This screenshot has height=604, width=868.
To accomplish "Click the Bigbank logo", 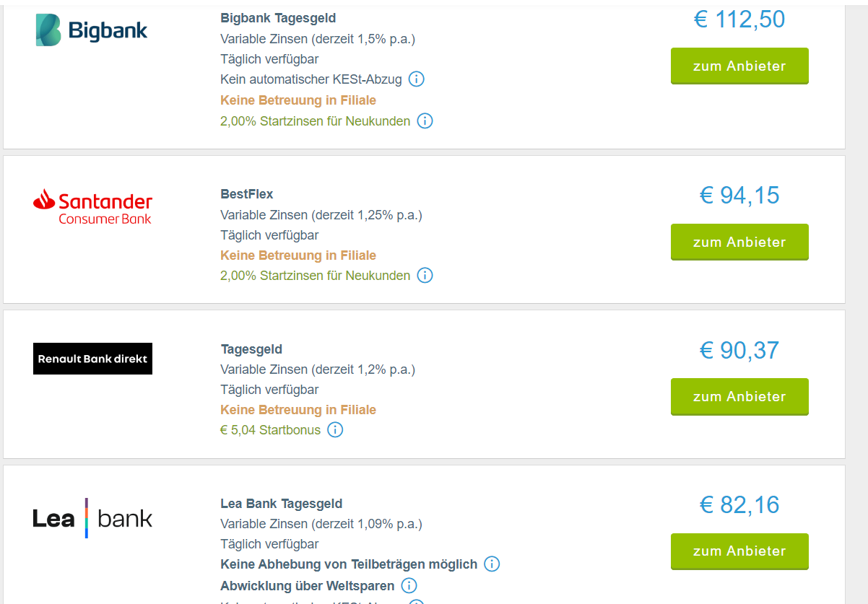I will tap(92, 30).
